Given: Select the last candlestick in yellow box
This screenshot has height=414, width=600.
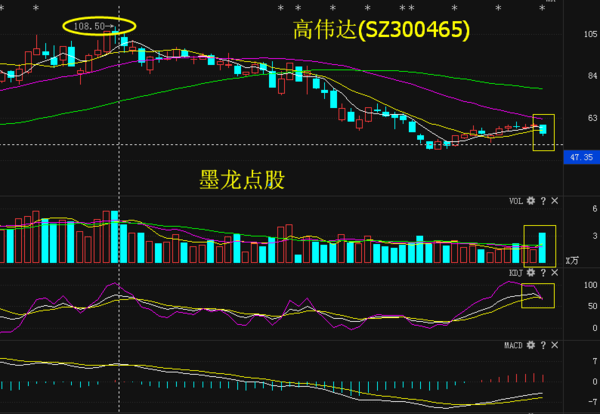Looking at the screenshot, I should tap(543, 129).
